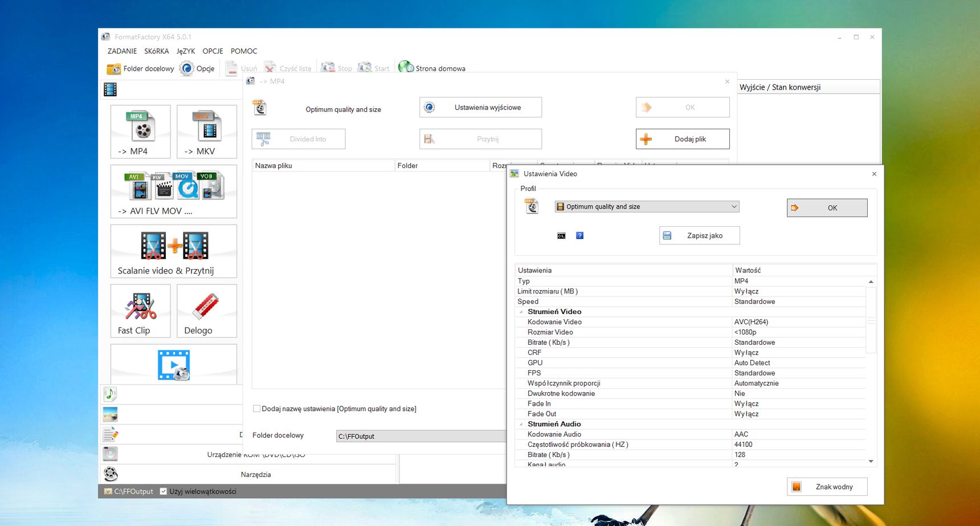980x526 pixels.
Task: Open the audio category with music note icon
Action: click(x=110, y=394)
